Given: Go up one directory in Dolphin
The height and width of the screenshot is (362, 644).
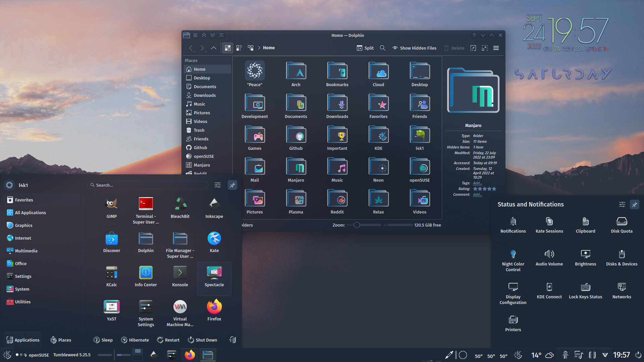Looking at the screenshot, I should tap(214, 48).
